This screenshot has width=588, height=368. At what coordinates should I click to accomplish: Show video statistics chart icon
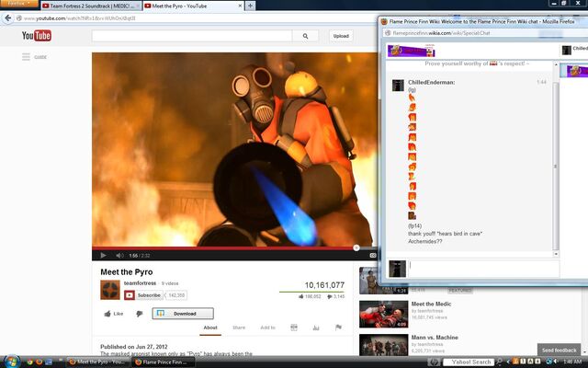(316, 328)
